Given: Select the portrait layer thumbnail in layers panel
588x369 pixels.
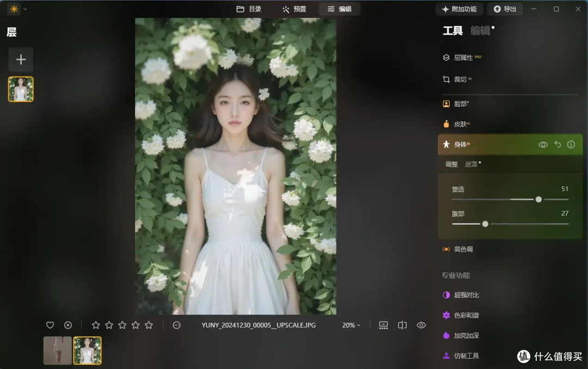Looking at the screenshot, I should click(21, 89).
